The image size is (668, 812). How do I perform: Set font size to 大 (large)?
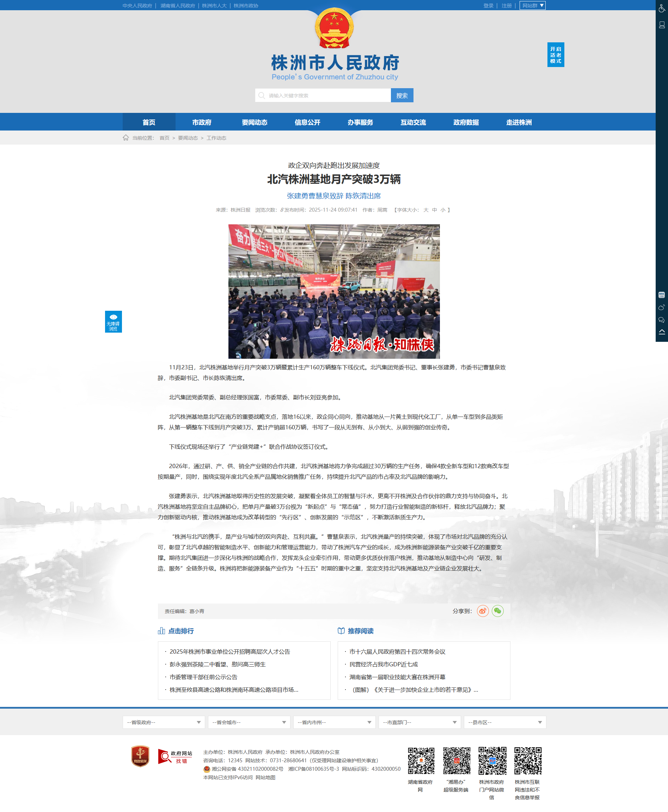pyautogui.click(x=425, y=210)
